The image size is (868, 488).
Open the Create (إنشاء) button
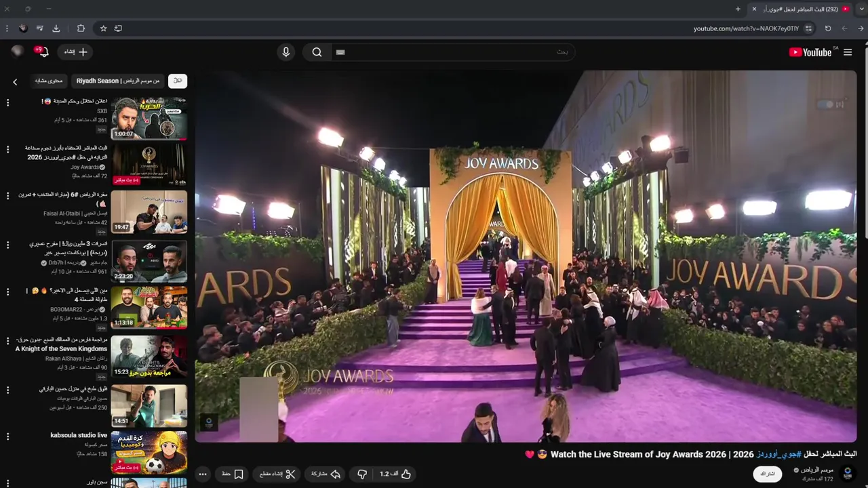tap(76, 52)
